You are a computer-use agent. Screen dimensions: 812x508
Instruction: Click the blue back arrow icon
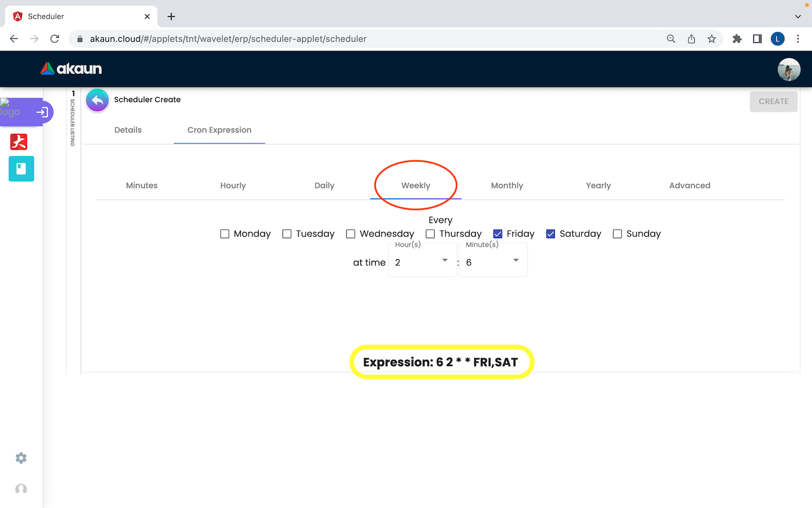[x=98, y=100]
